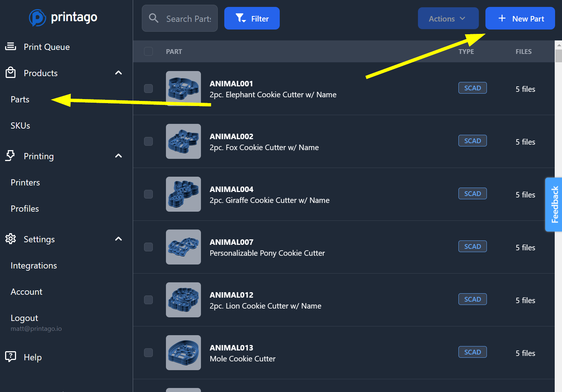The width and height of the screenshot is (562, 392).
Task: Check the ANIMAL013 row checkbox
Action: pyautogui.click(x=148, y=353)
